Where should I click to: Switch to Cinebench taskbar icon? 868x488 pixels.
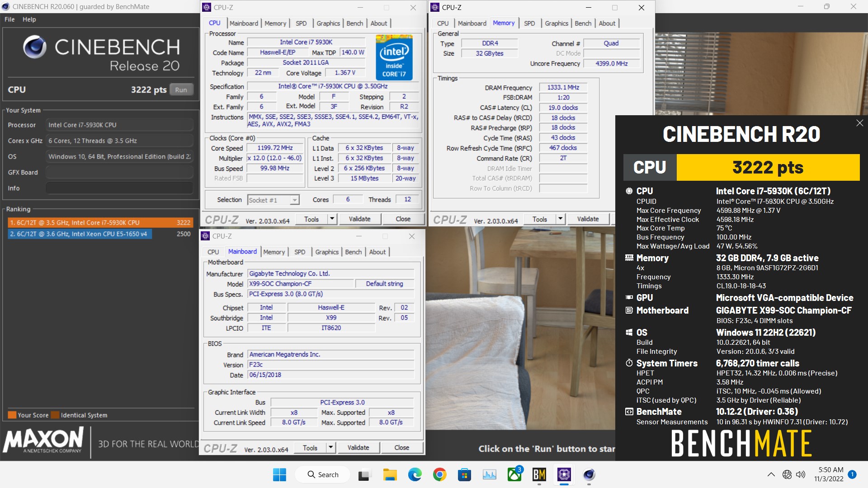(x=589, y=474)
